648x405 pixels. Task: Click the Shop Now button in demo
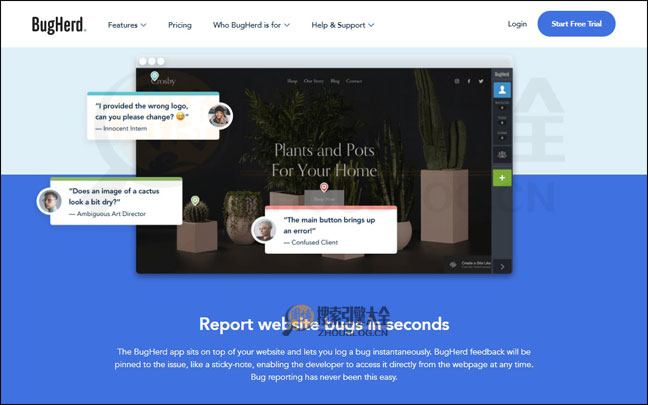[324, 199]
